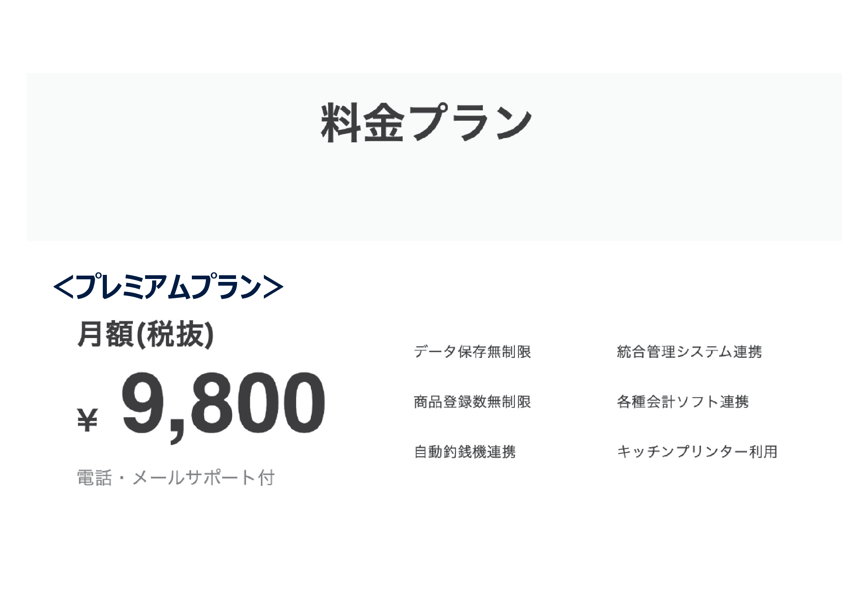Click the プラン word in the main title
The width and height of the screenshot is (868, 614).
point(471,123)
